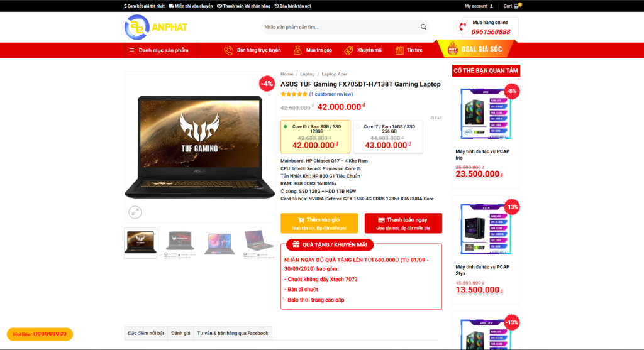The width and height of the screenshot is (644, 350).
Task: Click the Thanh toán ngay button
Action: 403,223
